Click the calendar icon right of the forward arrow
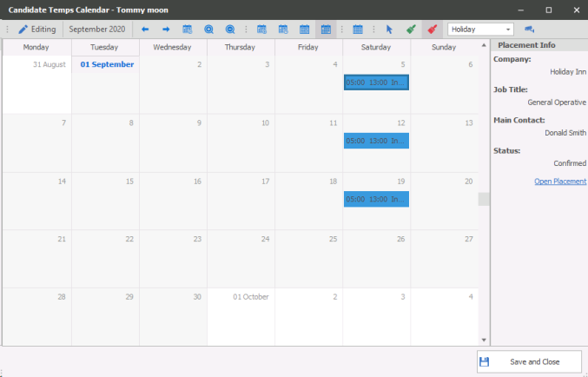Viewport: 588px width, 377px height. point(187,30)
